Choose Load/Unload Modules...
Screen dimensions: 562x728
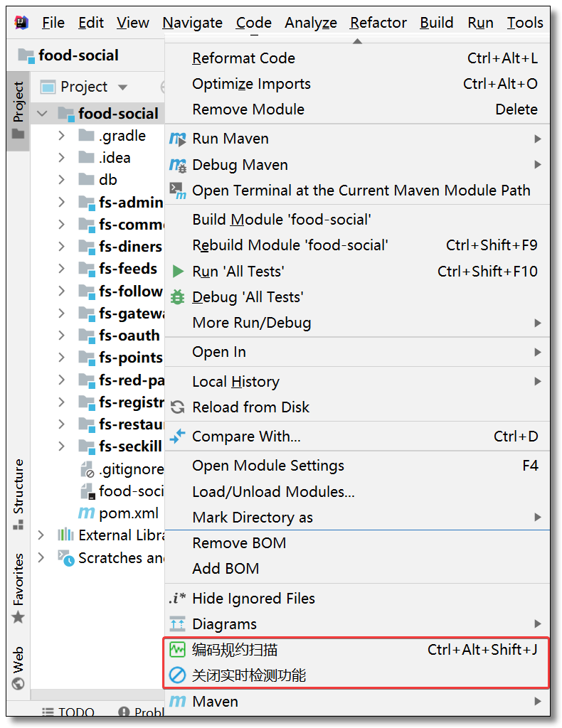click(357, 492)
